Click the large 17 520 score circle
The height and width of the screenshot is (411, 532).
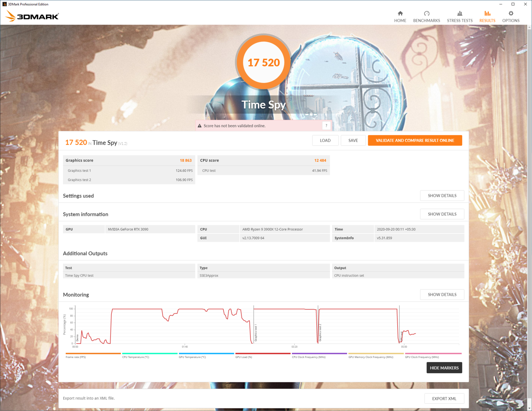263,62
